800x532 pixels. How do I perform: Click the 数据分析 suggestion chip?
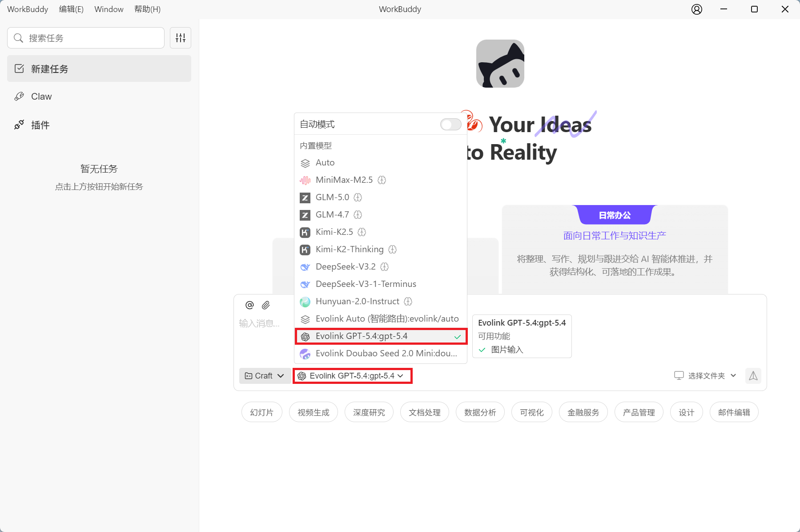(480, 412)
